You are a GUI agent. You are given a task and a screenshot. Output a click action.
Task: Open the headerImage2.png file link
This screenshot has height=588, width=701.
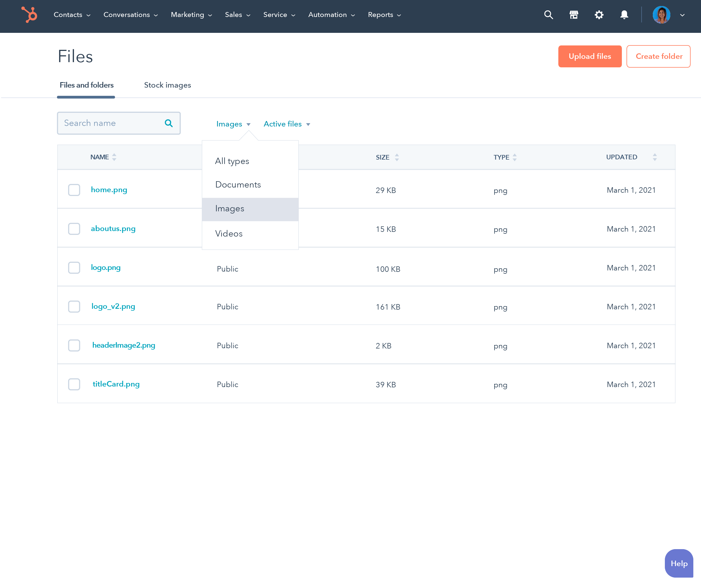123,345
